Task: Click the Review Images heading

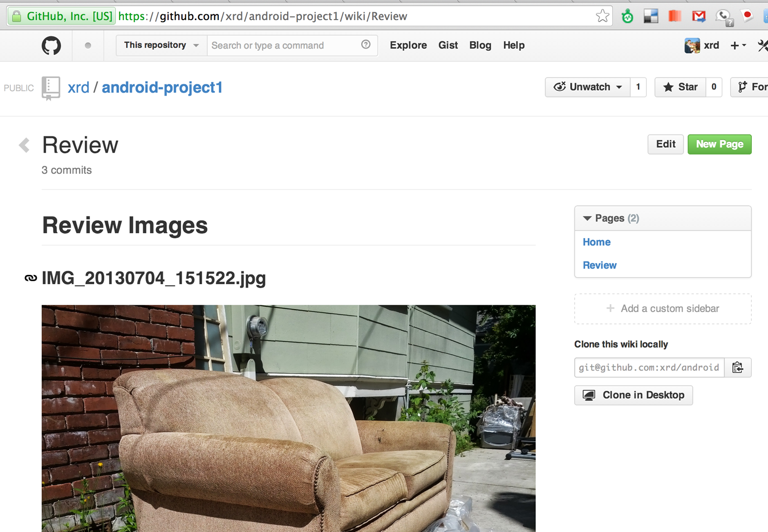Action: [125, 225]
